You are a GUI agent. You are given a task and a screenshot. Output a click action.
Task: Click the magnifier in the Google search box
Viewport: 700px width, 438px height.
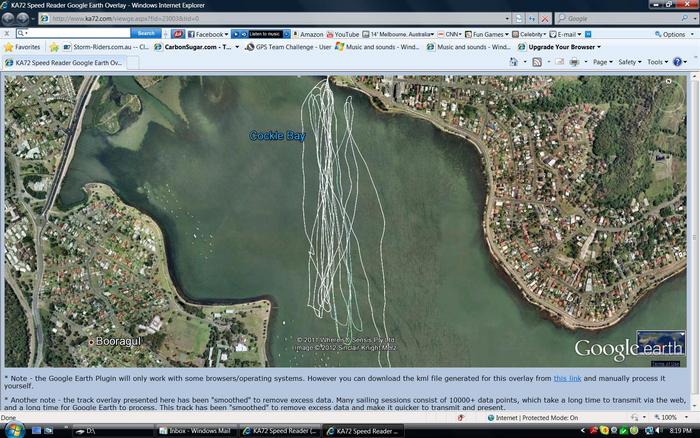click(x=684, y=18)
